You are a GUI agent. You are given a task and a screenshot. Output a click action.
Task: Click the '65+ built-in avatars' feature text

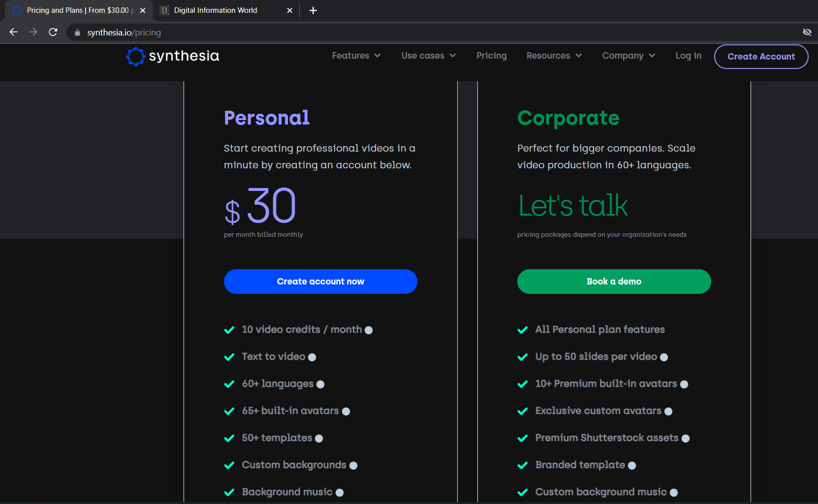coord(290,411)
